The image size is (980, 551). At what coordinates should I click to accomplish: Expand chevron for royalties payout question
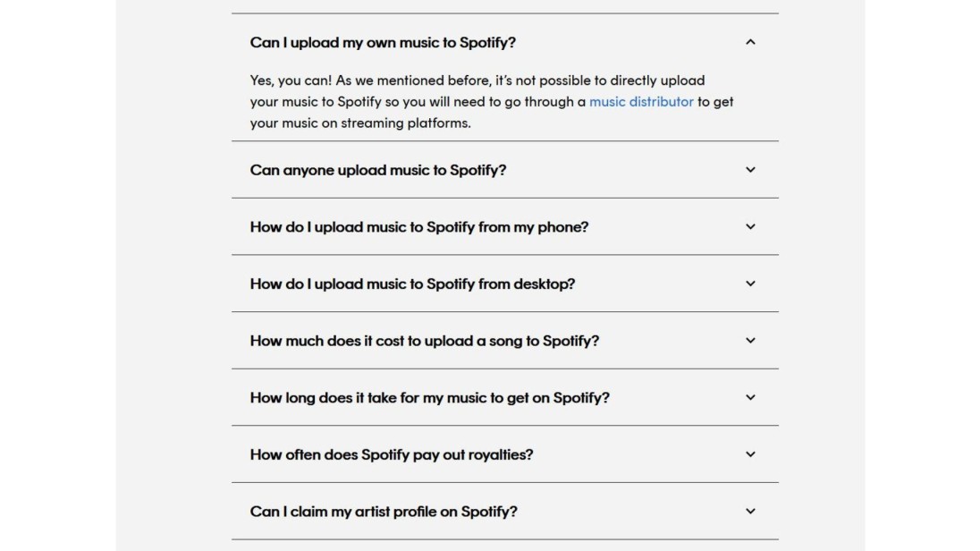click(x=750, y=454)
